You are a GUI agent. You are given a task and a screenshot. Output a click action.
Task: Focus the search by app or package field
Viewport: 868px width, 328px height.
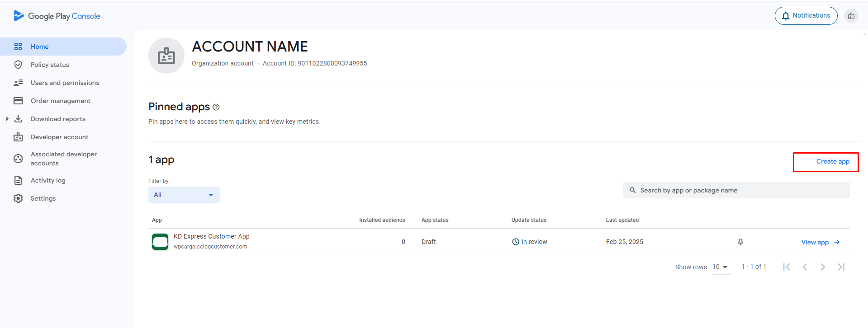pos(736,190)
